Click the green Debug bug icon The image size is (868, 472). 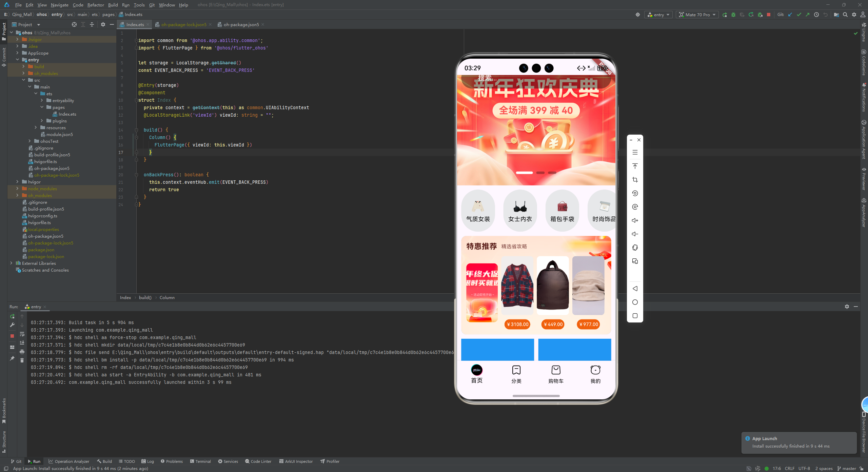coord(733,15)
